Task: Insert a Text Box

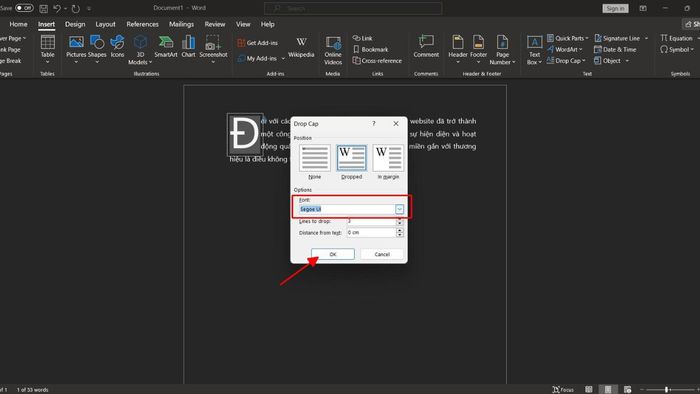Action: click(534, 50)
